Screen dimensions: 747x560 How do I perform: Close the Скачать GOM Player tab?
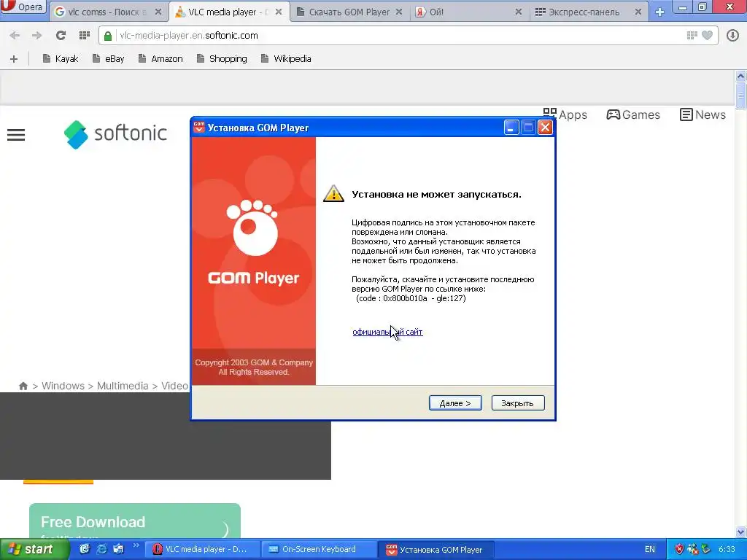tap(399, 12)
